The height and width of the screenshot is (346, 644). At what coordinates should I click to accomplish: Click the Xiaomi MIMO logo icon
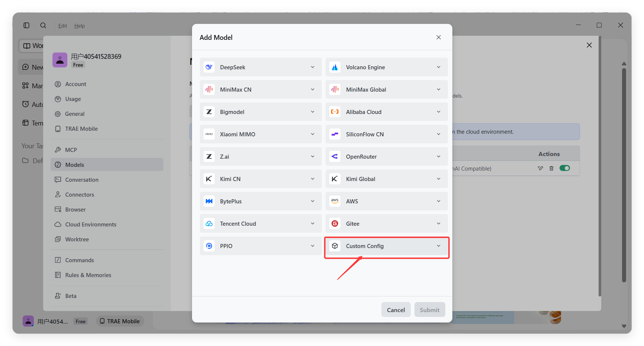(209, 134)
